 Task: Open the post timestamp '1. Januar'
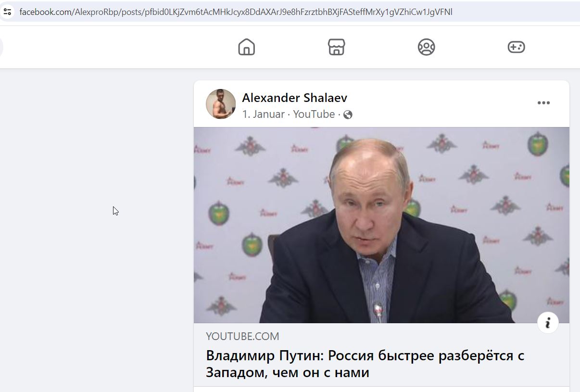point(263,114)
